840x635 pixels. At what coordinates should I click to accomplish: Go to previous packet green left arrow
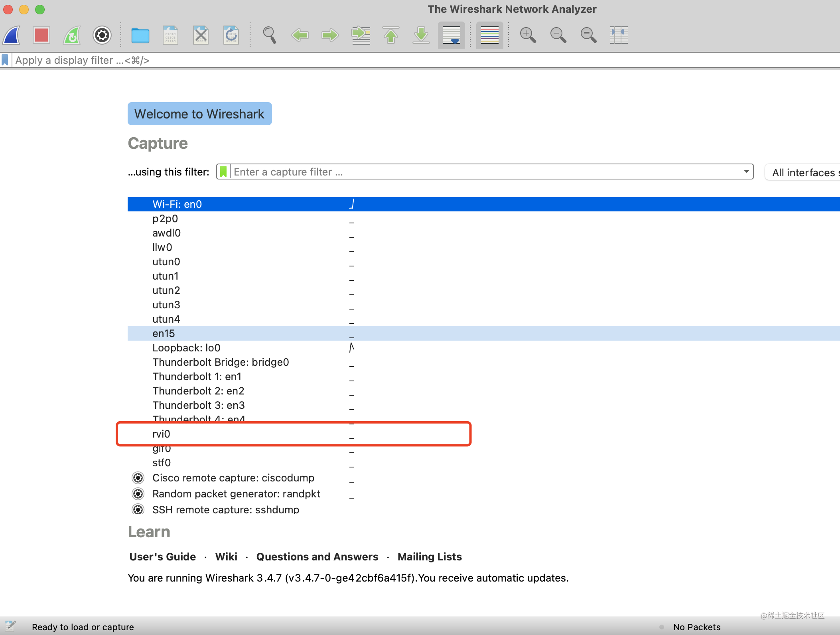coord(300,35)
